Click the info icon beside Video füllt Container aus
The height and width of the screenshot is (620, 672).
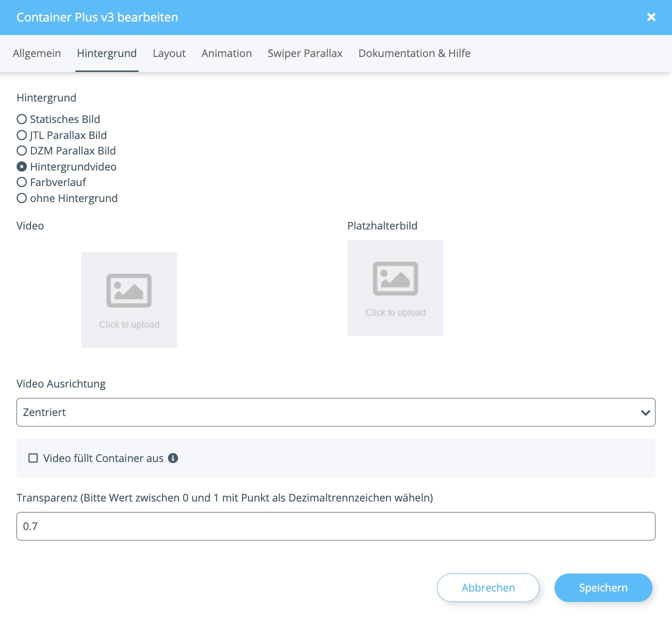point(173,458)
